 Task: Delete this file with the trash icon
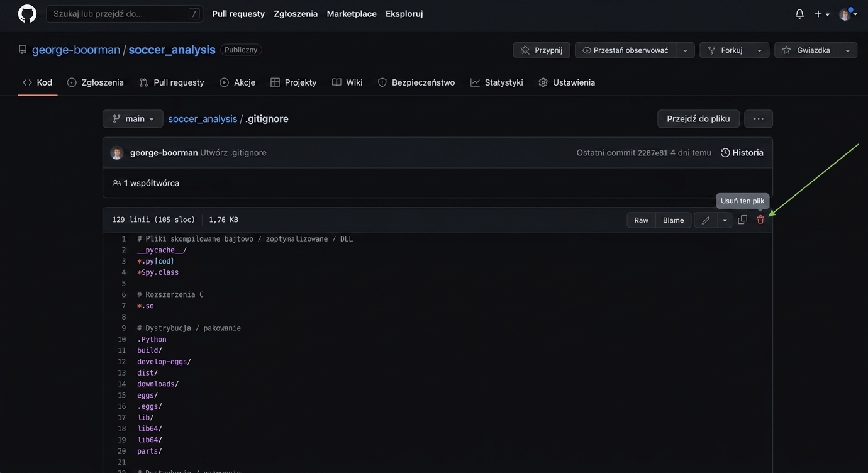pyautogui.click(x=760, y=220)
